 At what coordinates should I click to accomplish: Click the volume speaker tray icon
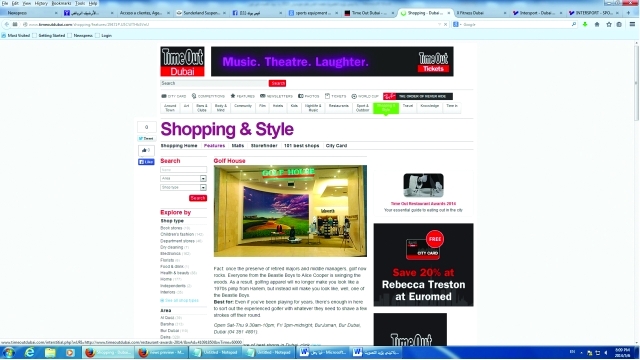tap(606, 353)
